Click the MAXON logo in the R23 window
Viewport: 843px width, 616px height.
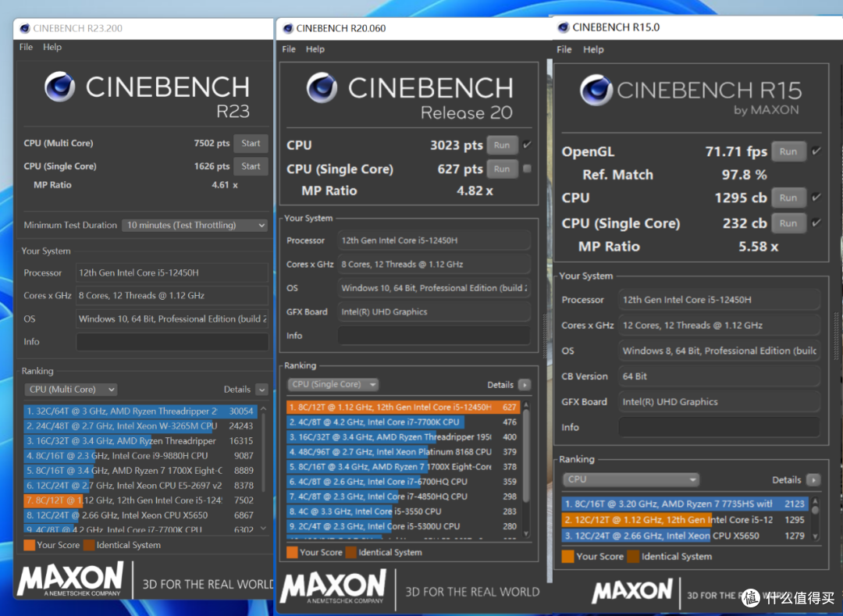point(70,579)
